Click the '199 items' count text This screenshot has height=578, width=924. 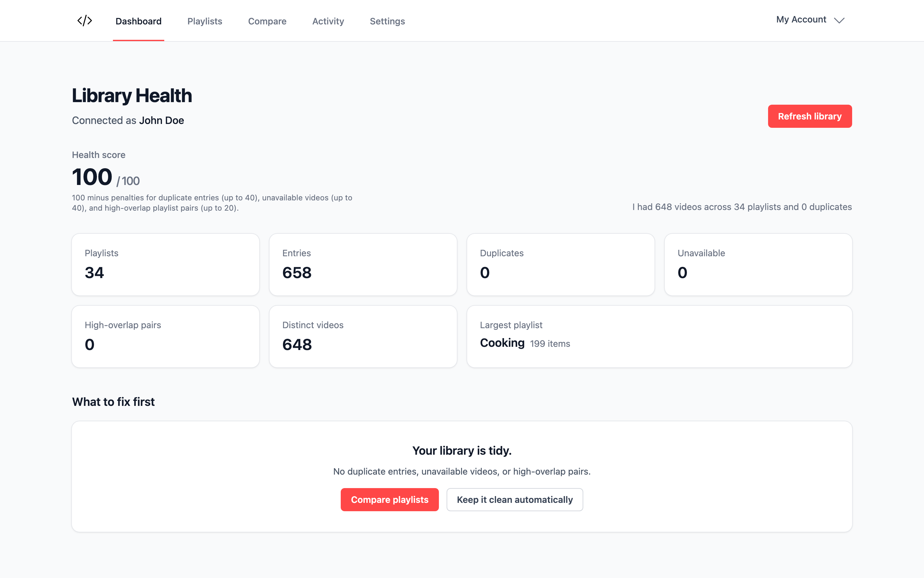pyautogui.click(x=550, y=344)
